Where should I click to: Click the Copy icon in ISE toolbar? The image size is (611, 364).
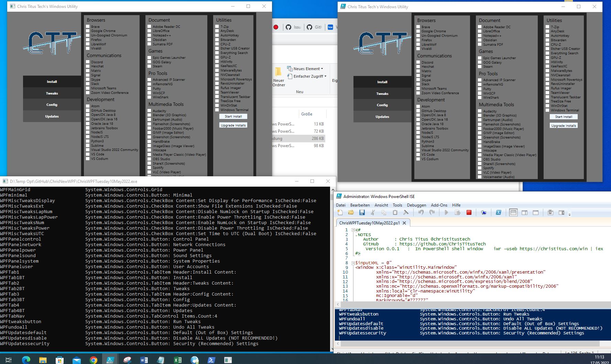coord(384,213)
